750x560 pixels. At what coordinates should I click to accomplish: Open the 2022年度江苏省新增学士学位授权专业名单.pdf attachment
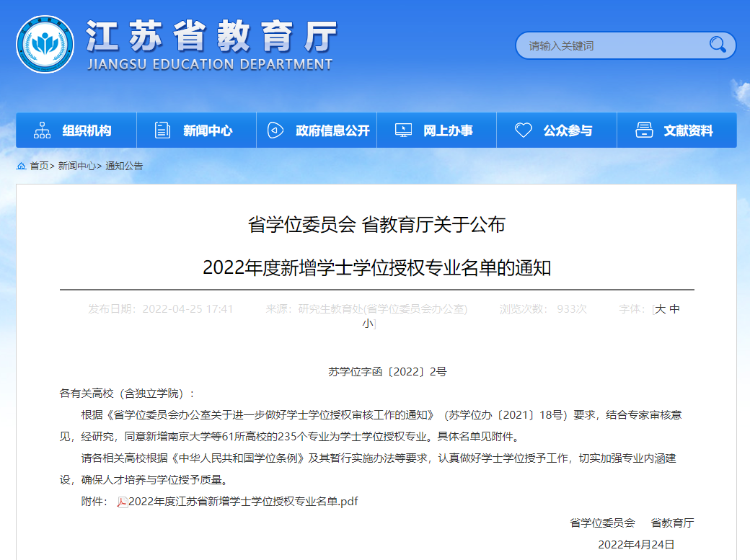point(243,502)
